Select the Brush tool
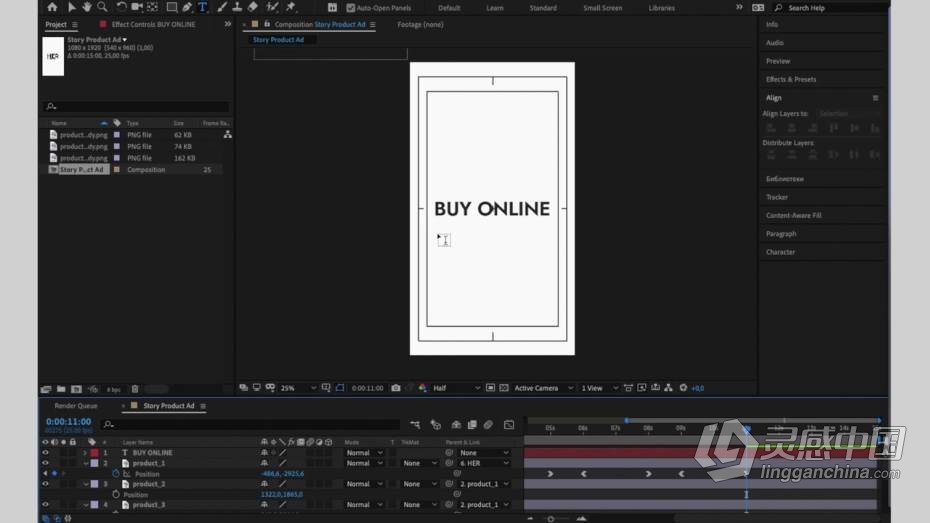The image size is (930, 523). (222, 7)
